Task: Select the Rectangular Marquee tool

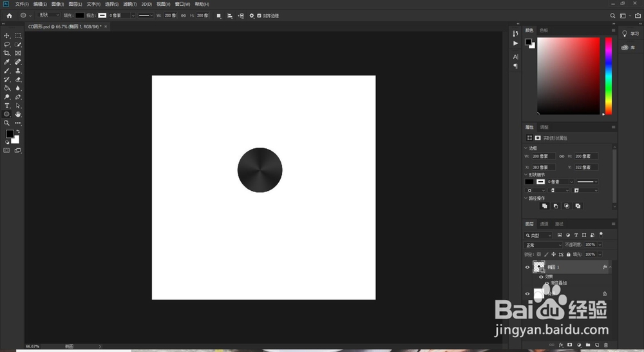Action: pos(17,35)
